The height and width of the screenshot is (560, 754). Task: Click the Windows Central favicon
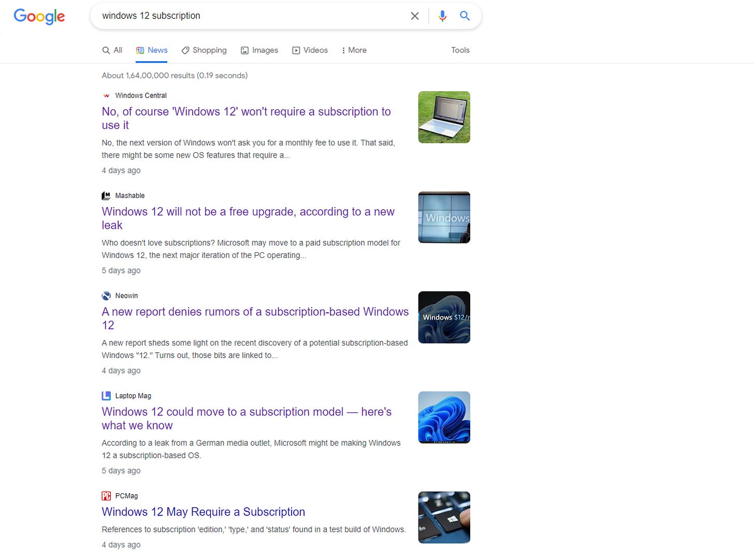pyautogui.click(x=106, y=96)
